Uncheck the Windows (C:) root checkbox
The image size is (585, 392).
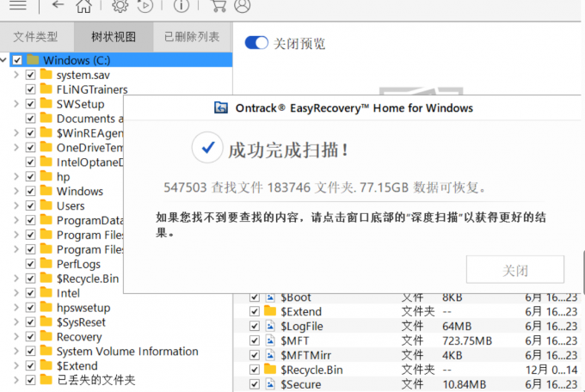tap(17, 60)
